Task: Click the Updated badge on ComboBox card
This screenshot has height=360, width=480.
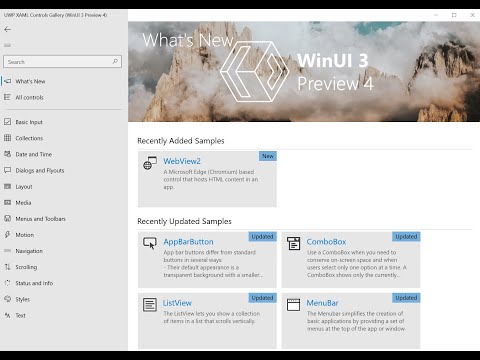Action: 406,236
